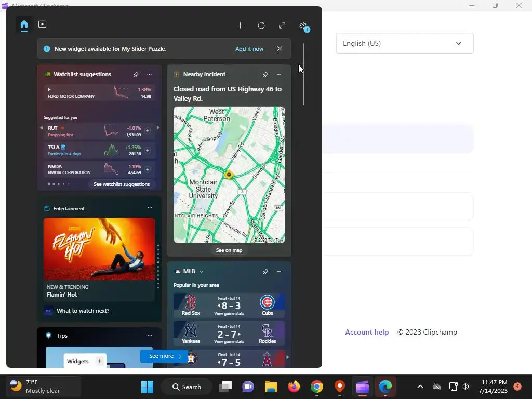Open clock and date 11:47 PM
This screenshot has width=532, height=399.
[x=493, y=387]
